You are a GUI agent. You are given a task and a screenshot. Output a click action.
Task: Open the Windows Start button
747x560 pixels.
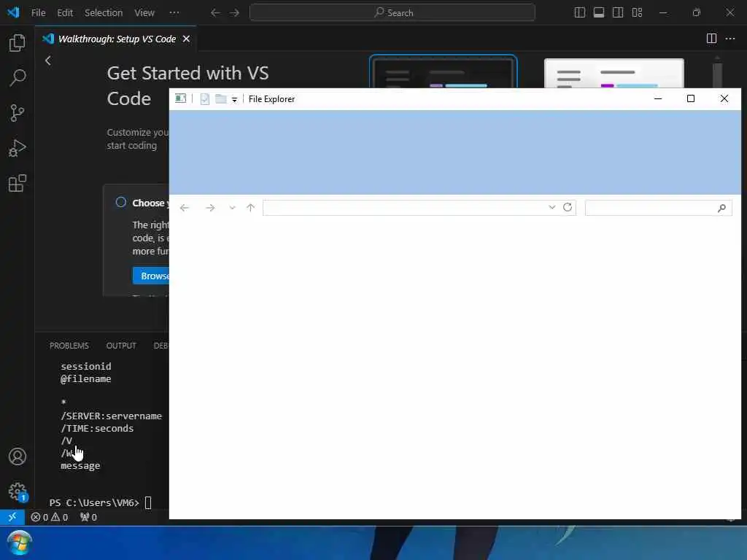(x=19, y=542)
